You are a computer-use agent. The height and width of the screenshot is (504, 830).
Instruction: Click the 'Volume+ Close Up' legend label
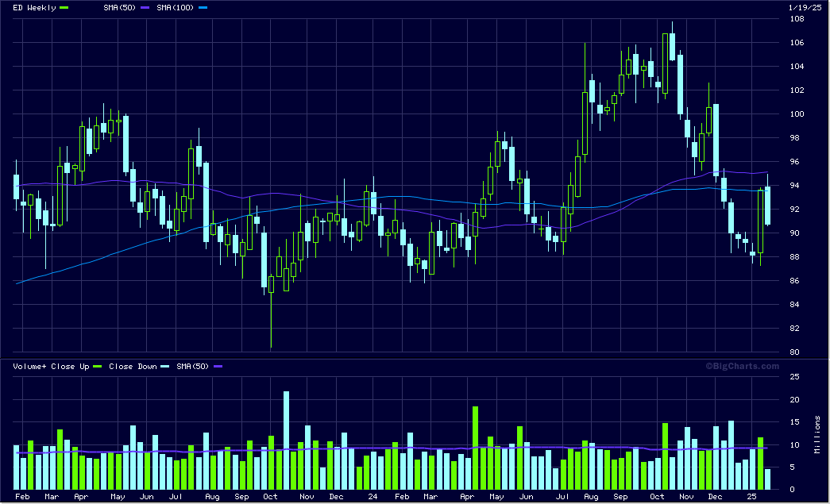pyautogui.click(x=51, y=367)
